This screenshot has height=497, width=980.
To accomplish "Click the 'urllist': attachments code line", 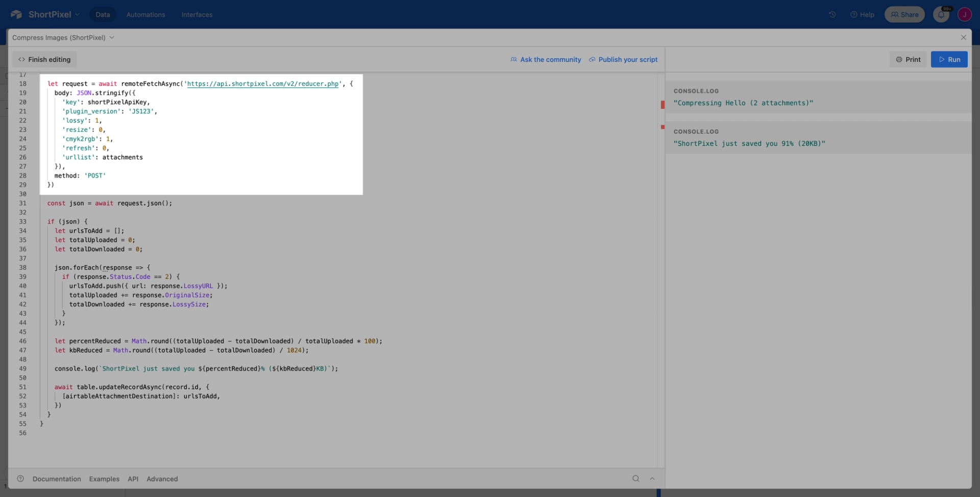I will coord(103,157).
